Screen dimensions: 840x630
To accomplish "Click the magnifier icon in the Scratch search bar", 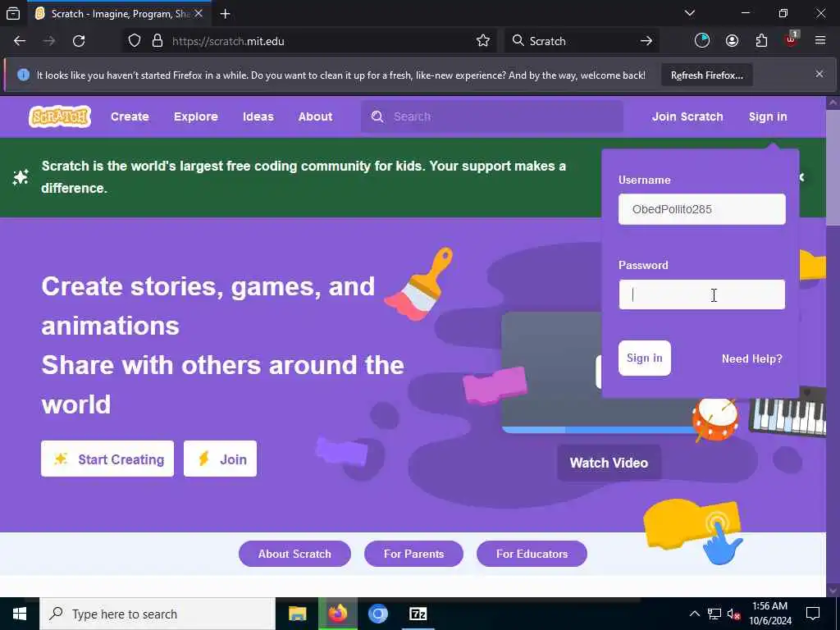I will [377, 116].
